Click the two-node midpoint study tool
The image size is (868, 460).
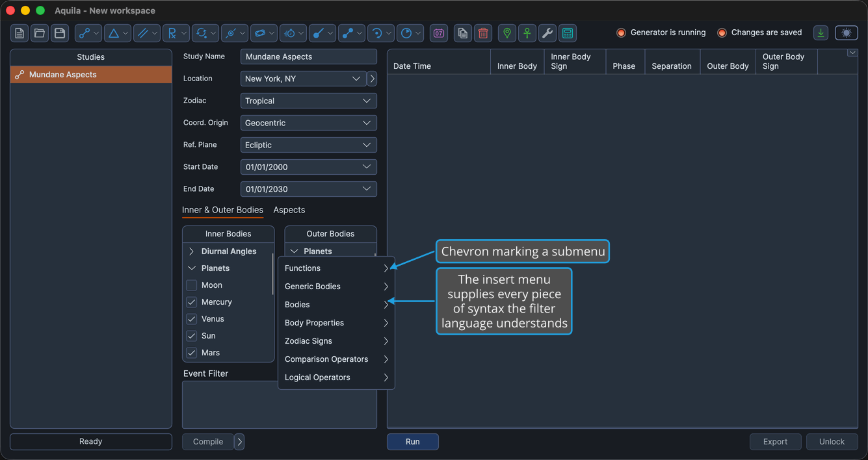click(x=351, y=33)
